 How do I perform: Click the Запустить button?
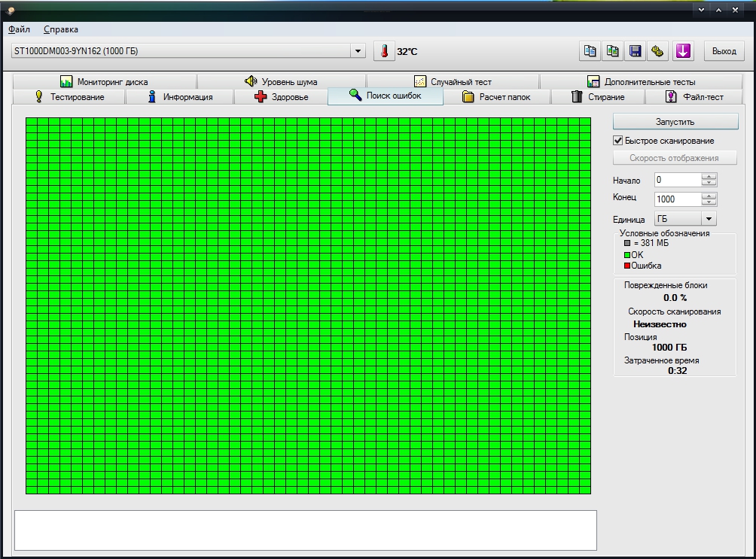pos(675,121)
